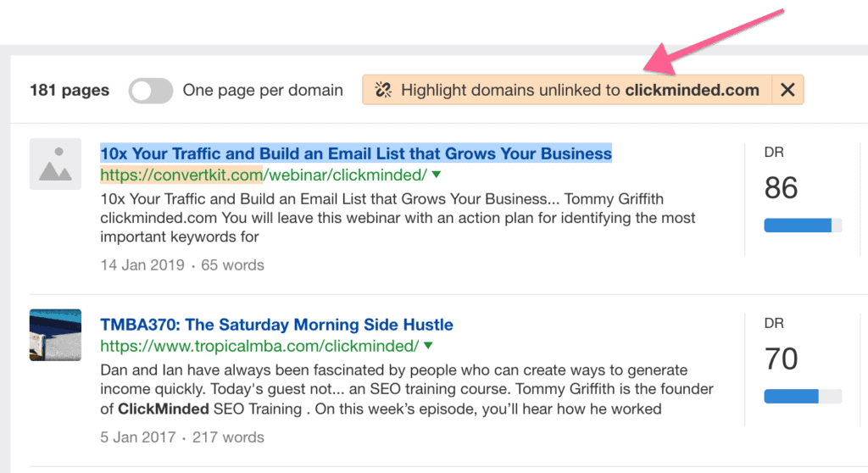
Task: Open the tropicalmba.com clickminded URL
Action: tap(259, 346)
